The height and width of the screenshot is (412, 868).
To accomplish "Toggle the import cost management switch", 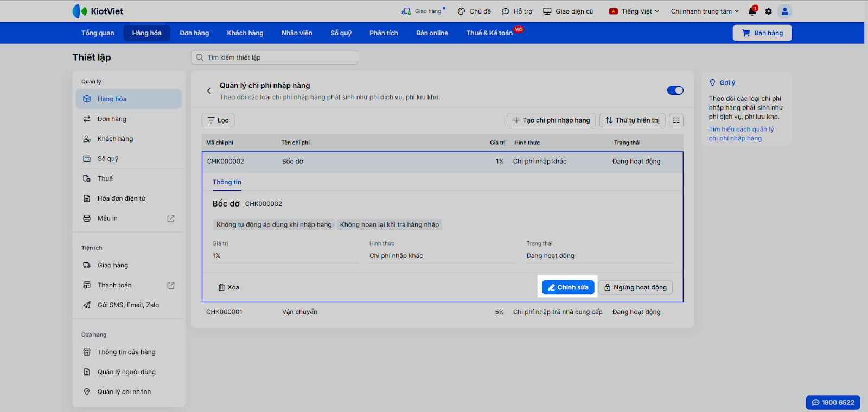I will (x=675, y=91).
